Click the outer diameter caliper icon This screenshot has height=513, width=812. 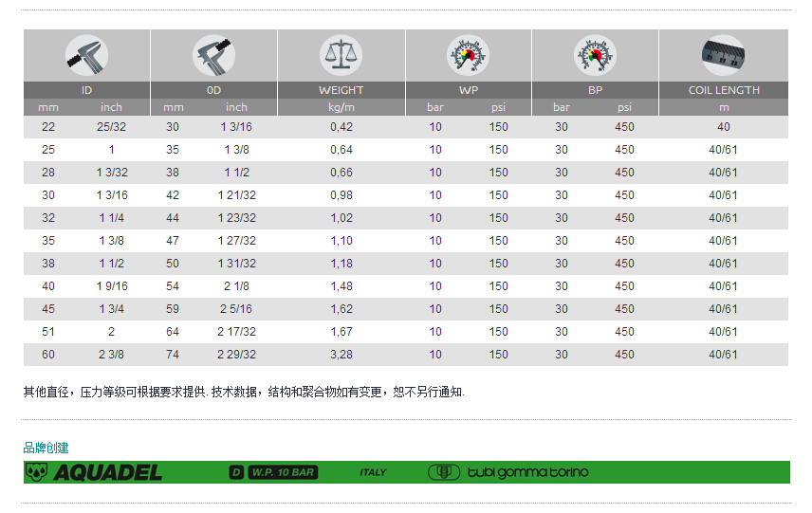tap(213, 55)
